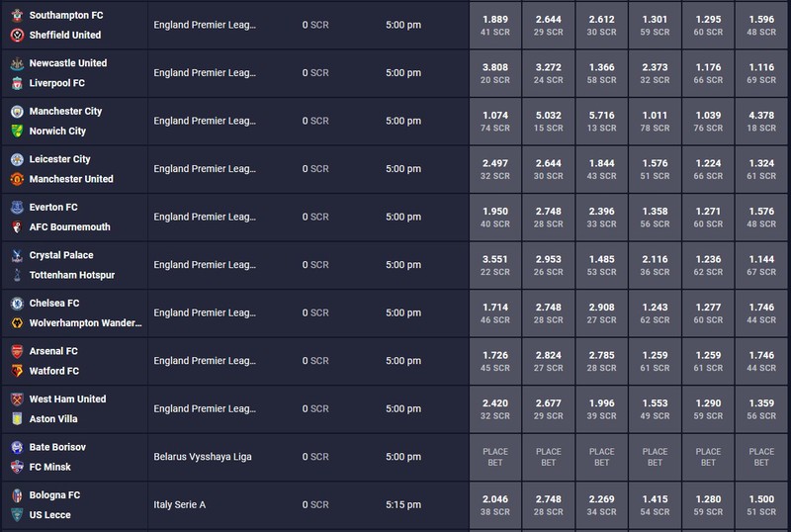Click the Arsenal FC club crest
Screen dimensions: 791x532
pyautogui.click(x=17, y=351)
